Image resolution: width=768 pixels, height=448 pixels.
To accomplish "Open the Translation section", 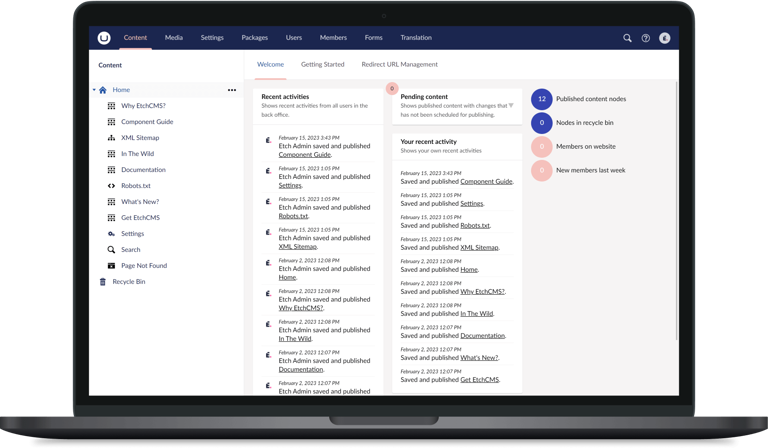I will (416, 38).
